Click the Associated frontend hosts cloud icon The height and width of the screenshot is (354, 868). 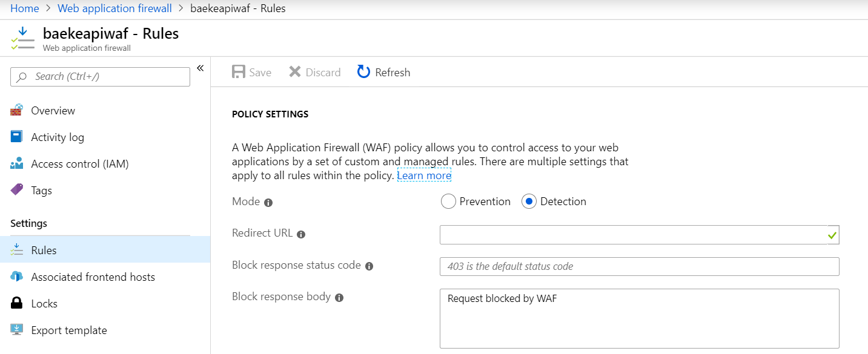point(17,277)
